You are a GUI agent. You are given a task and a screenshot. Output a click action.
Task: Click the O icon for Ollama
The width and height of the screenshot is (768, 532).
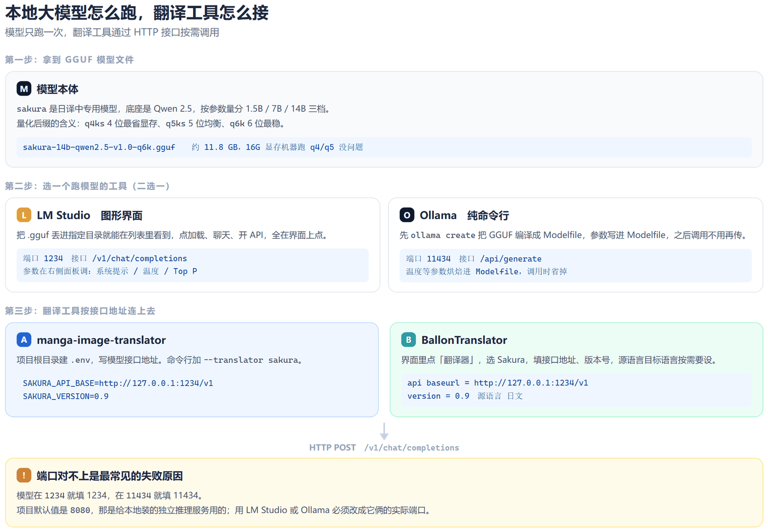click(407, 215)
